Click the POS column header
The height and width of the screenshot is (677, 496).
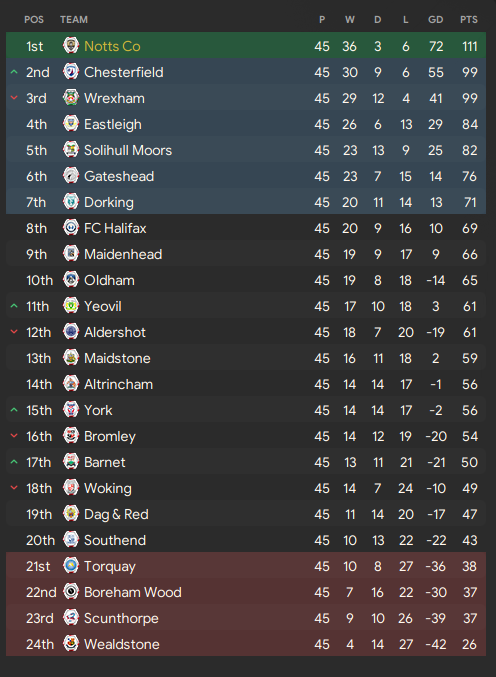point(34,19)
